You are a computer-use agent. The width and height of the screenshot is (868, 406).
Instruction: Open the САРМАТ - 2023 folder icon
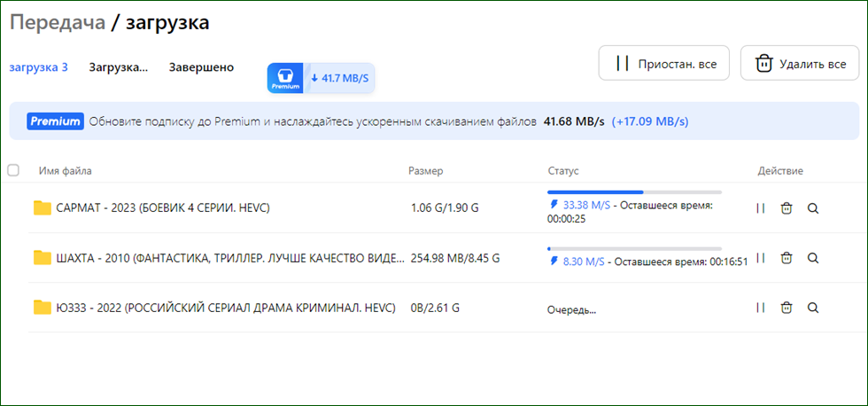(x=43, y=208)
